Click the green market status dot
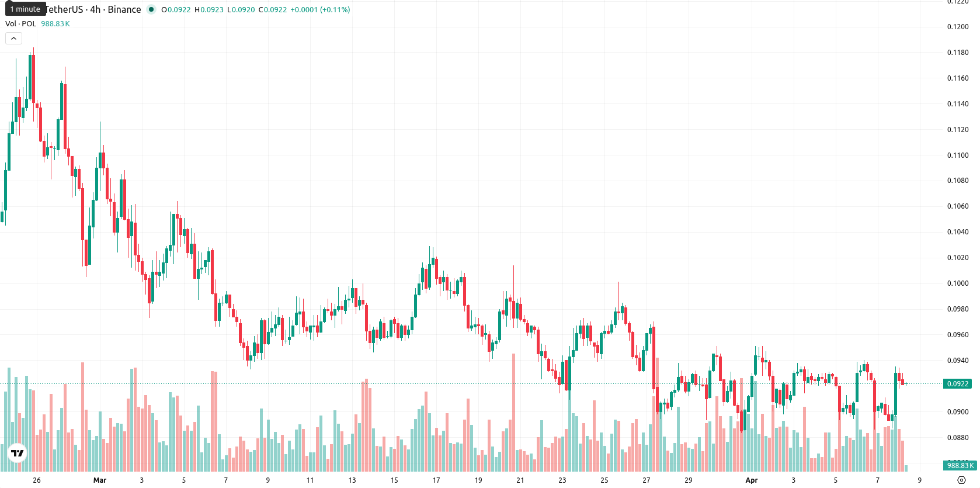This screenshot has height=488, width=980. pyautogui.click(x=151, y=9)
